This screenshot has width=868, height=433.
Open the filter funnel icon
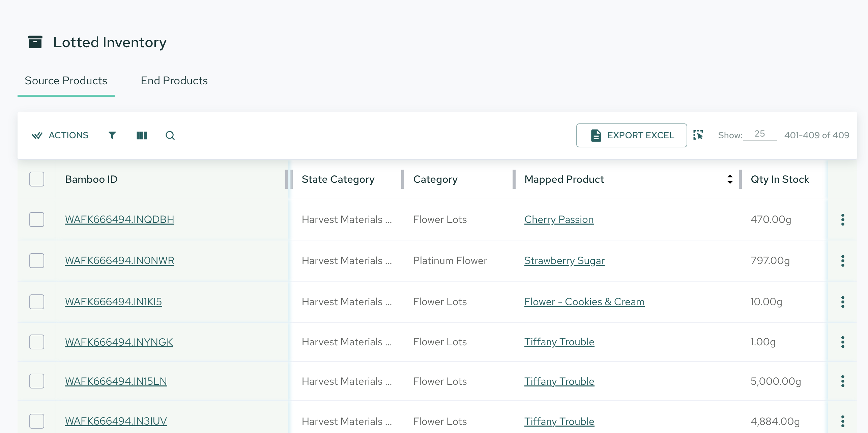point(112,135)
